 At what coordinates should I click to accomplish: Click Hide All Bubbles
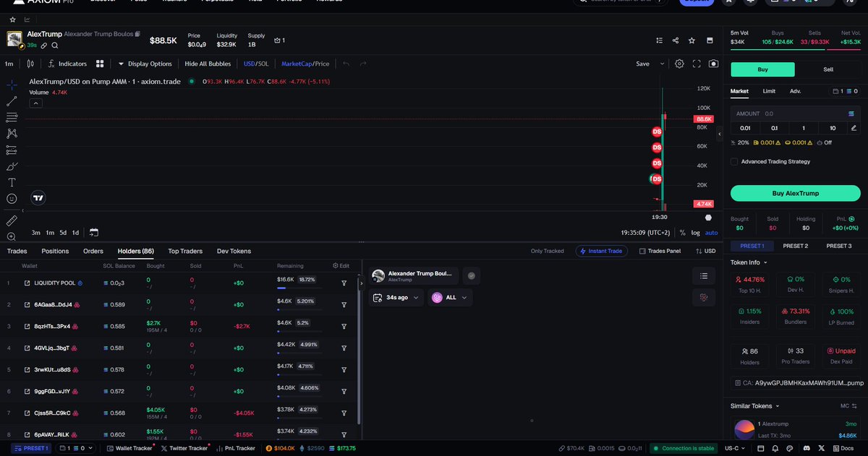coord(208,64)
